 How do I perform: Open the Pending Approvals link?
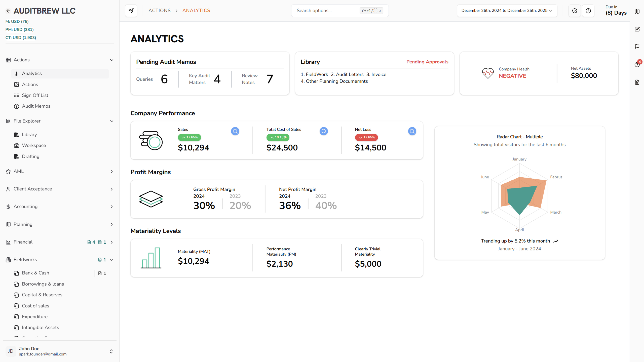pos(427,62)
